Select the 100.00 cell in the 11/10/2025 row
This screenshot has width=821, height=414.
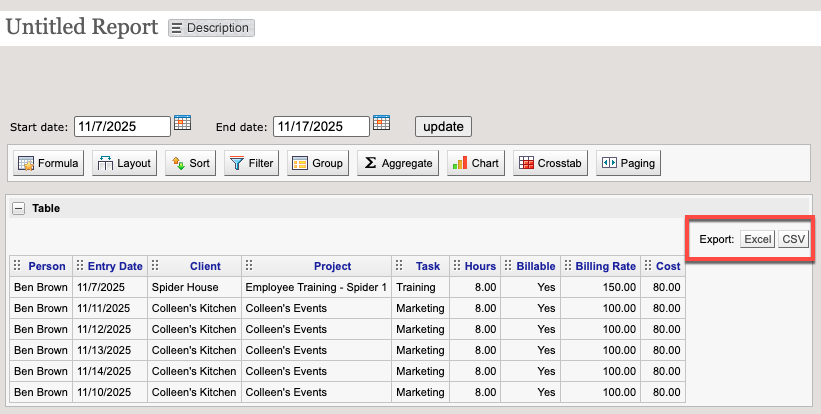pos(601,392)
